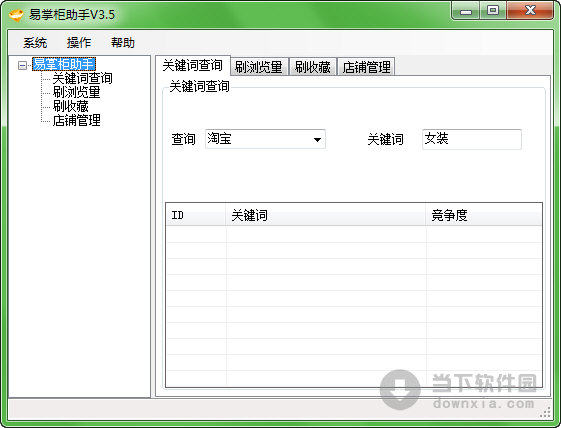Switch to the 刷浏览量 tab

(x=259, y=67)
